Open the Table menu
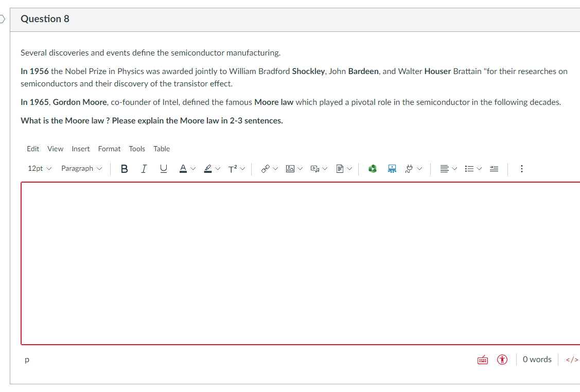Screen dimensions: 580x392 coord(162,149)
